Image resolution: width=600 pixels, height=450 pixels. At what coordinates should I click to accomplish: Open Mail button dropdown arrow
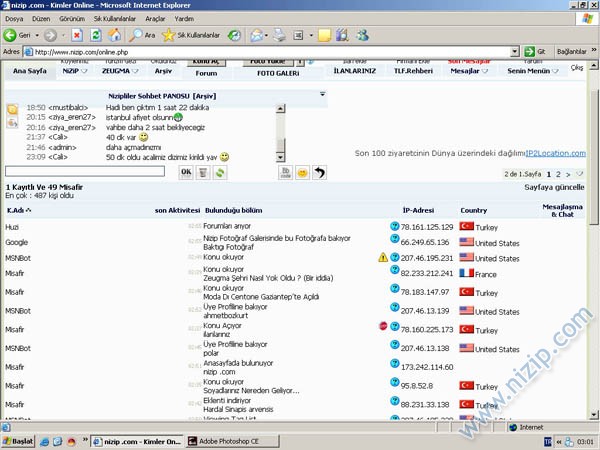click(x=266, y=36)
